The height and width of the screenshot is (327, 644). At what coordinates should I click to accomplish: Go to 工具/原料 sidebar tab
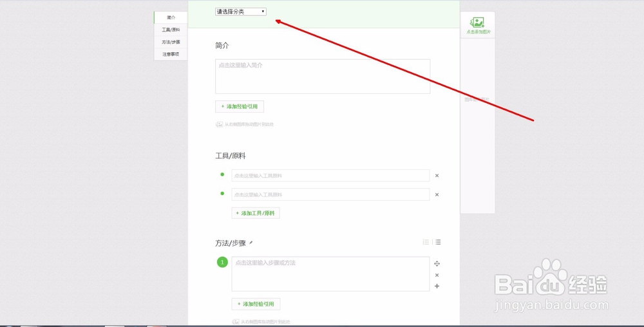[171, 30]
